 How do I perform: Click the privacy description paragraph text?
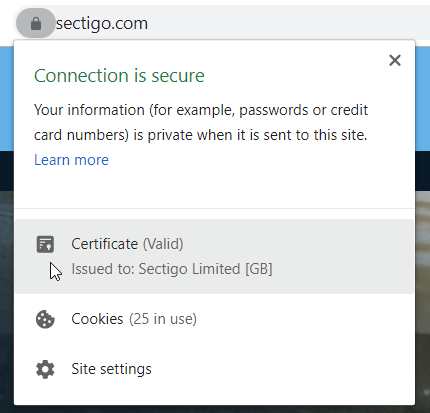pos(201,122)
